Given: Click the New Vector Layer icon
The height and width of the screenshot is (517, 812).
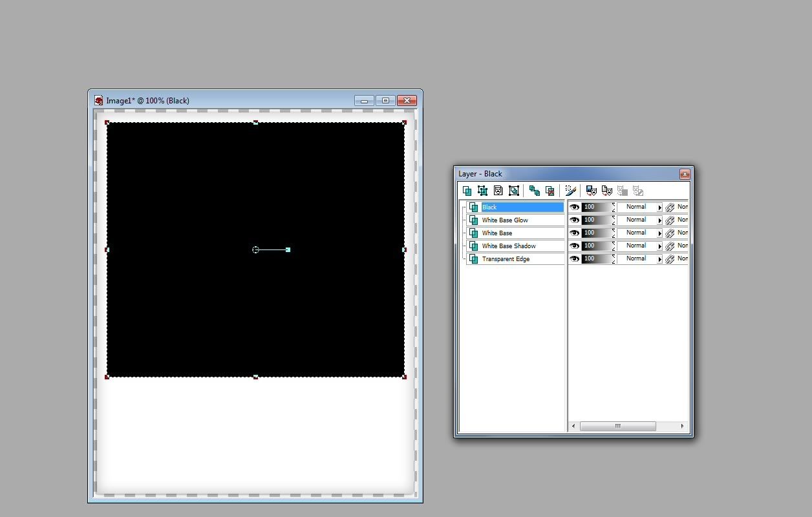Looking at the screenshot, I should (482, 191).
